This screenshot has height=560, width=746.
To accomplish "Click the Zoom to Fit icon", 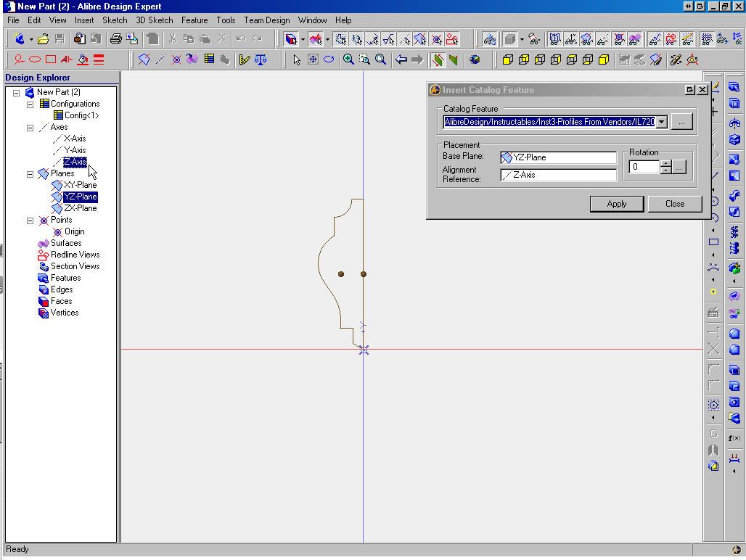I will [x=380, y=59].
